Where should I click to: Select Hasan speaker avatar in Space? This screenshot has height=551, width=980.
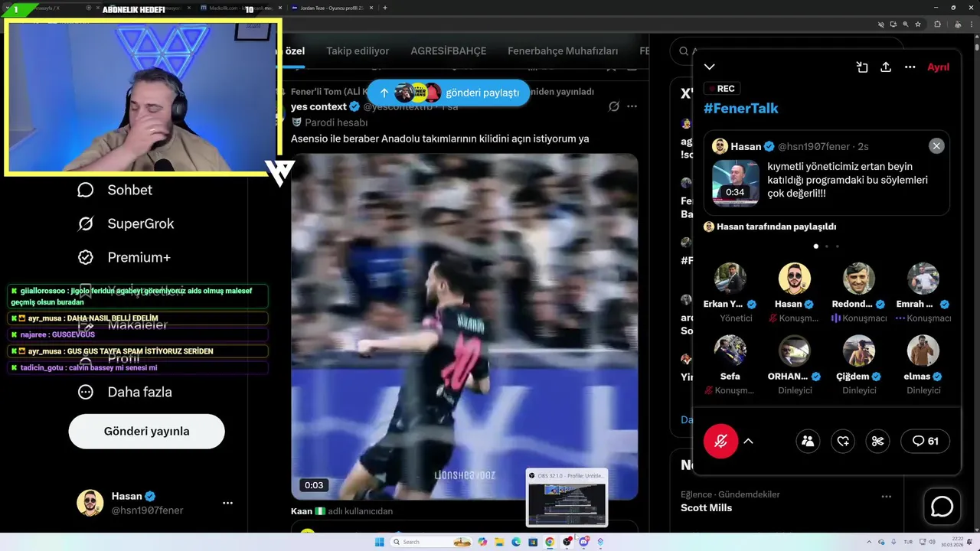(x=795, y=279)
